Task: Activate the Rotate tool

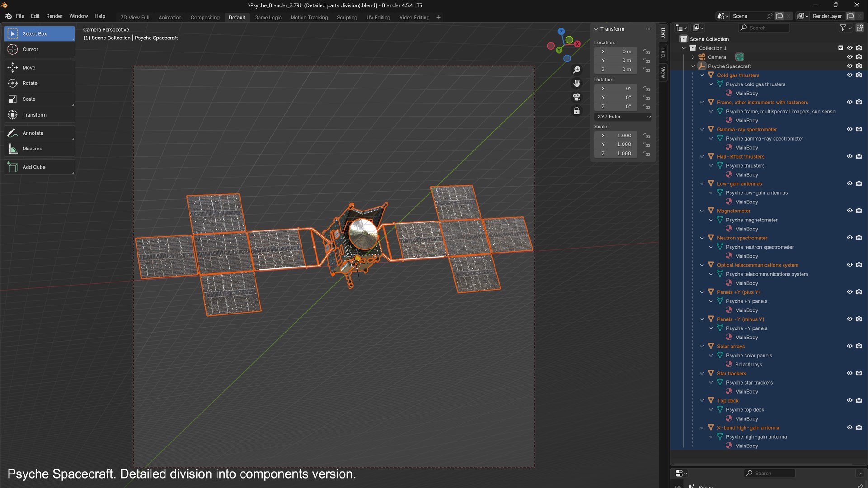Action: [39, 83]
